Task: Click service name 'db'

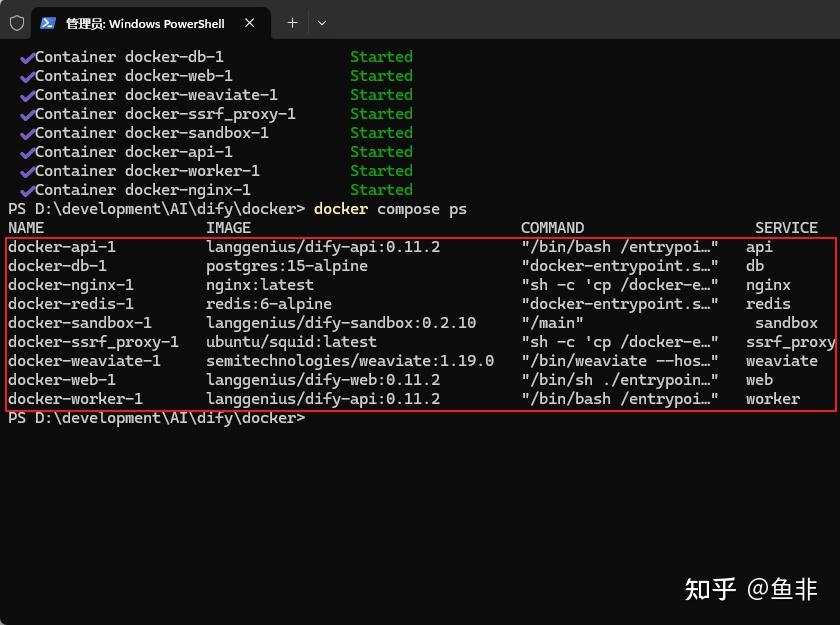Action: tap(755, 266)
